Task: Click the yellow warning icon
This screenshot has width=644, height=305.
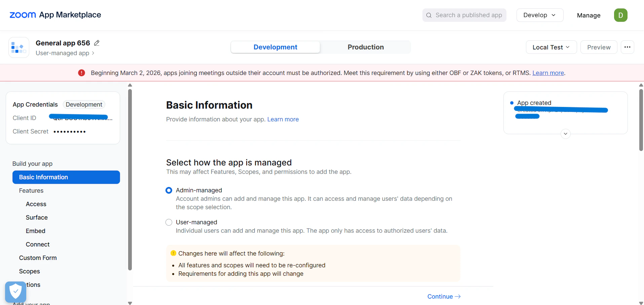Action: tap(173, 253)
